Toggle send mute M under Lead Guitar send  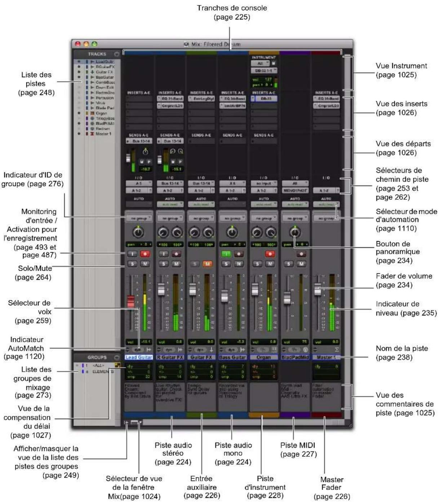tap(142, 162)
